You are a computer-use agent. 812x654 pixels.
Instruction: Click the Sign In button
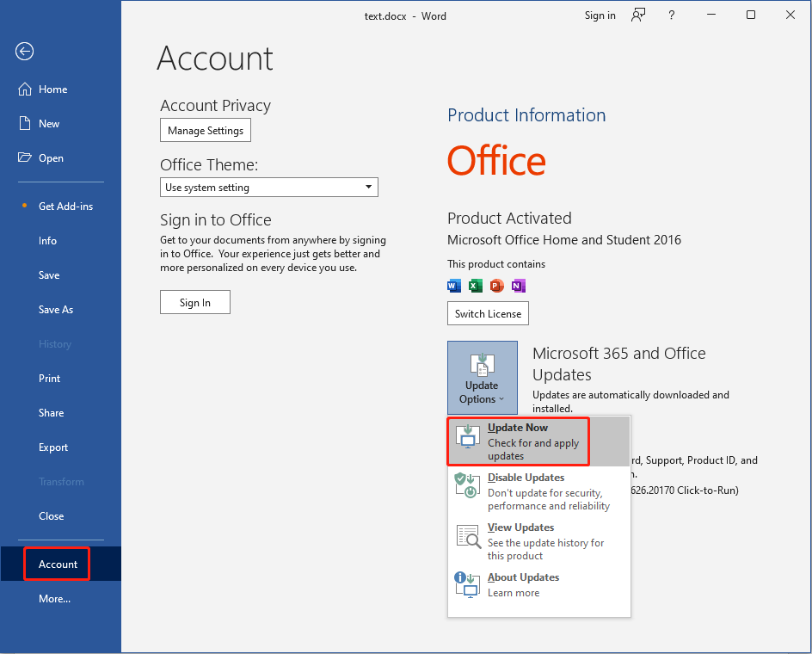pyautogui.click(x=195, y=302)
